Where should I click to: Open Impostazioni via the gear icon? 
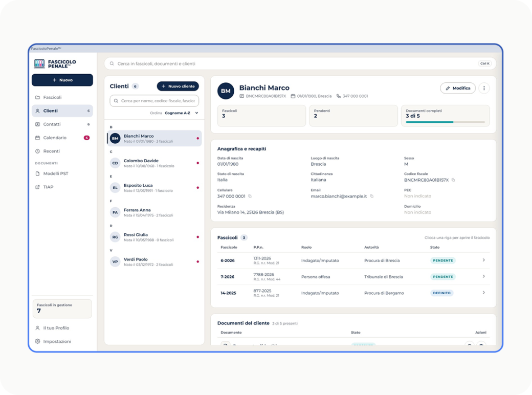[x=37, y=341]
